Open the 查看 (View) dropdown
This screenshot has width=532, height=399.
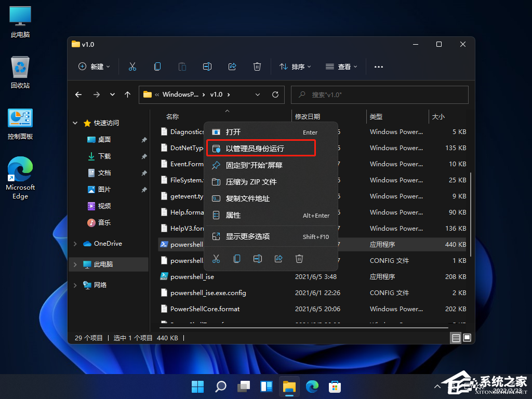click(341, 66)
